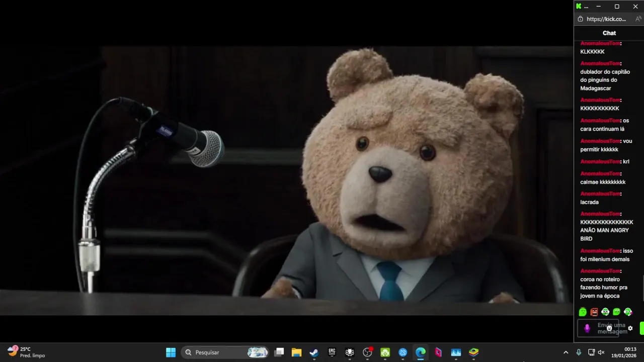Open the blue circular taskbar app
Image resolution: width=644 pixels, height=362 pixels.
click(403, 352)
